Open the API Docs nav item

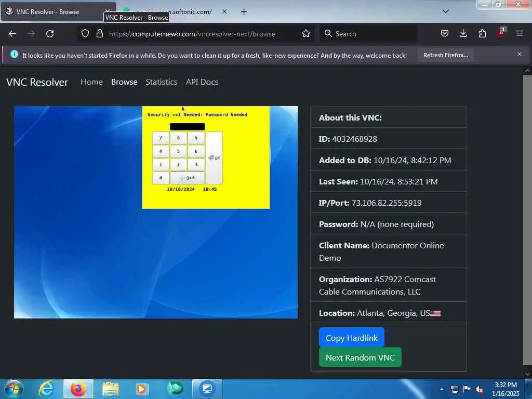point(202,82)
